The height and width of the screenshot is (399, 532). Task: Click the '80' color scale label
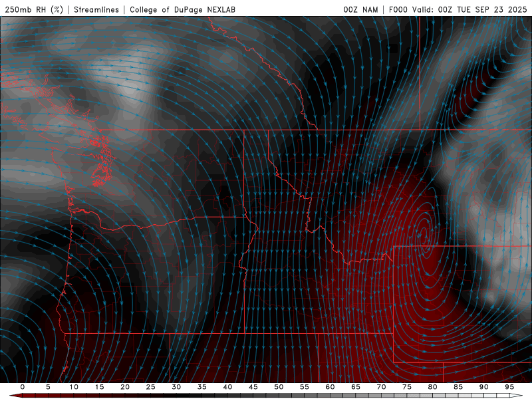click(x=433, y=387)
